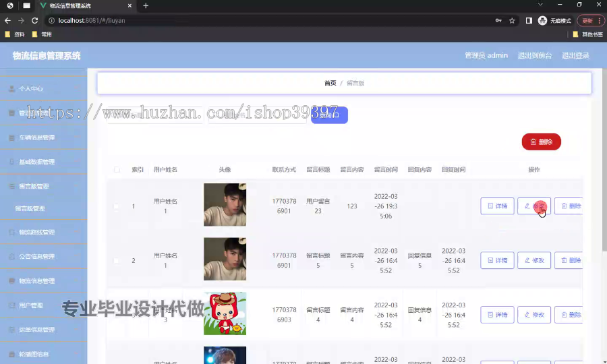Click 修改 for the index 1 row
Screen dimensions: 607x364
click(x=534, y=206)
